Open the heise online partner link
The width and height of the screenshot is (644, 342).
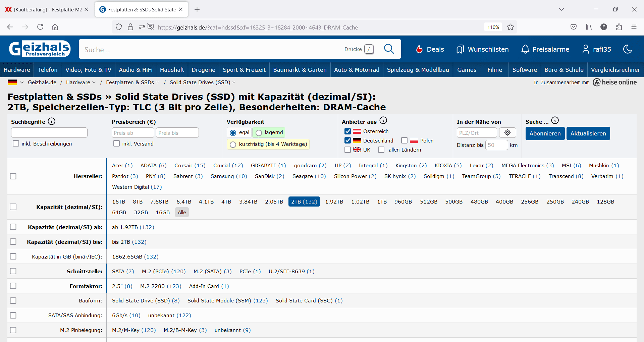[x=615, y=82]
